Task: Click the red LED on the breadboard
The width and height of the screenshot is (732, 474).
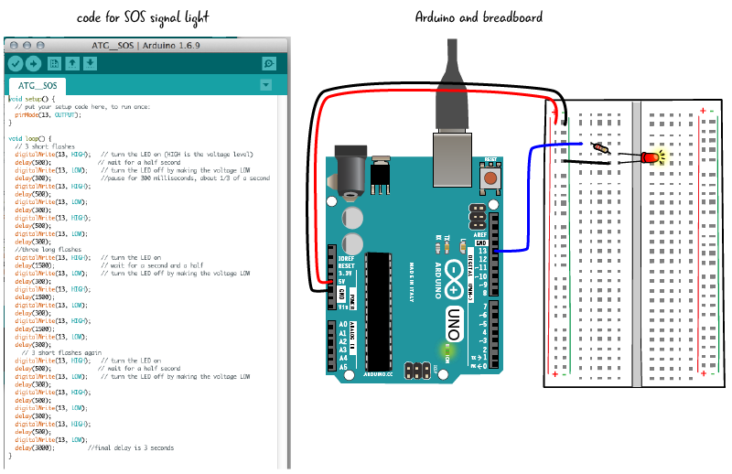Action: click(650, 157)
